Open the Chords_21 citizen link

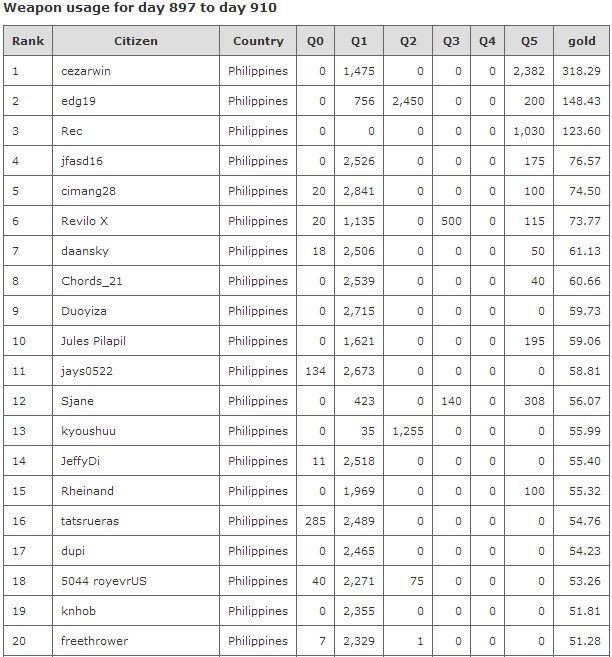(90, 281)
